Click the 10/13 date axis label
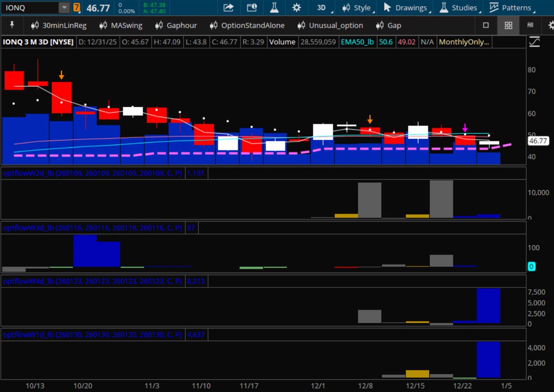 tap(35, 385)
